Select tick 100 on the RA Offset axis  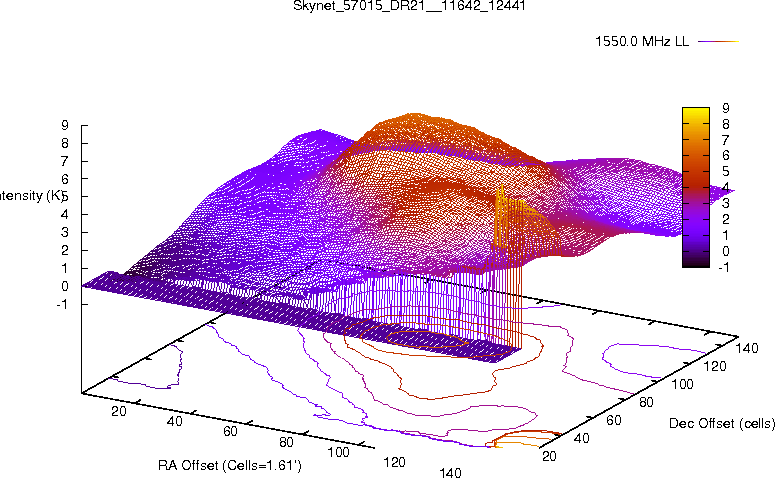[x=339, y=452]
